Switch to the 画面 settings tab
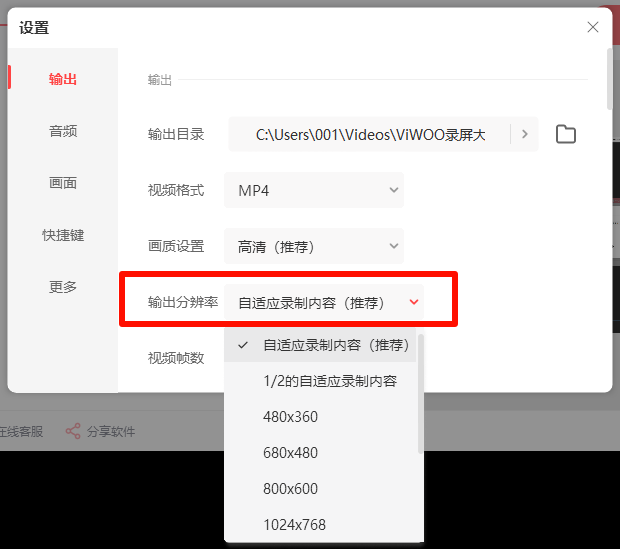The width and height of the screenshot is (620, 549). click(x=63, y=183)
